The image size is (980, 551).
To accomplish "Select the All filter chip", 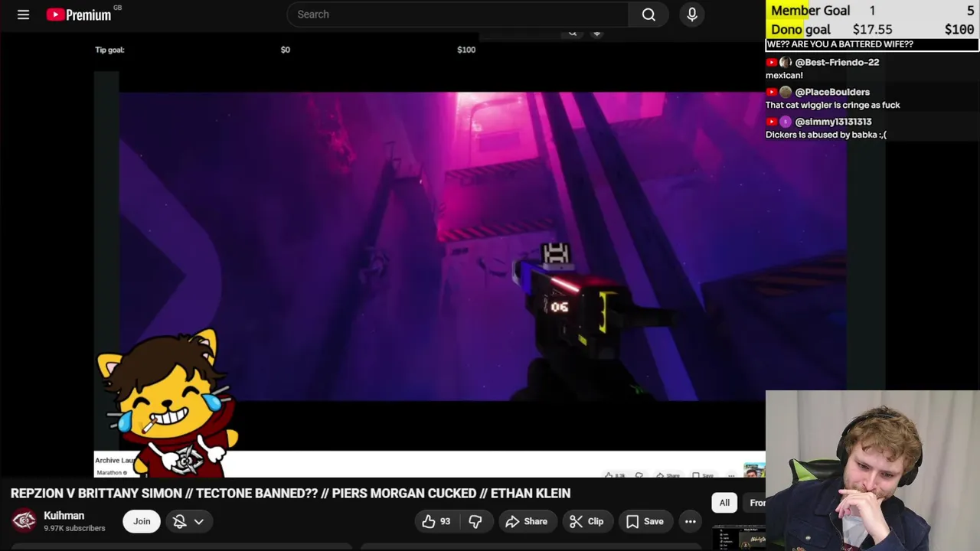I will [x=724, y=503].
